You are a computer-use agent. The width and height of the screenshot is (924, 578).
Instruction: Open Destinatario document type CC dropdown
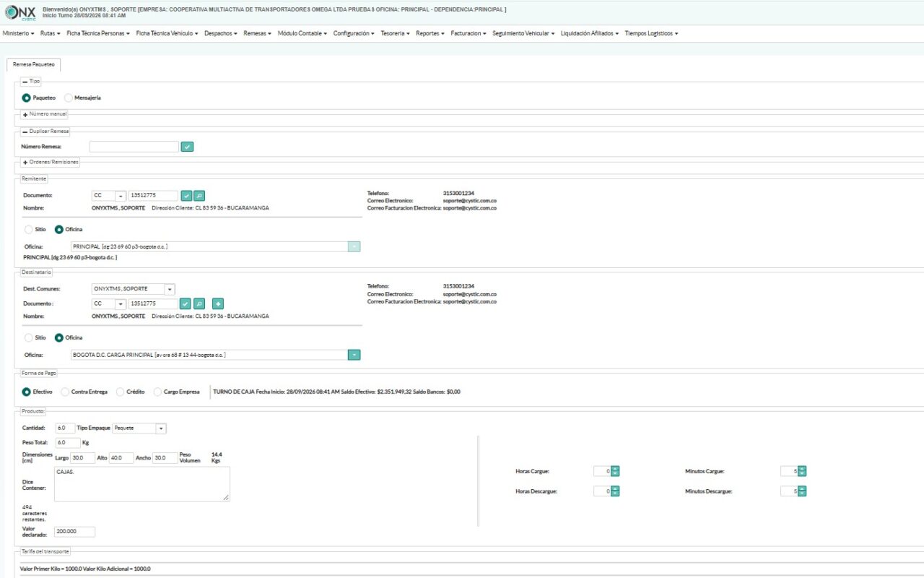tap(121, 304)
